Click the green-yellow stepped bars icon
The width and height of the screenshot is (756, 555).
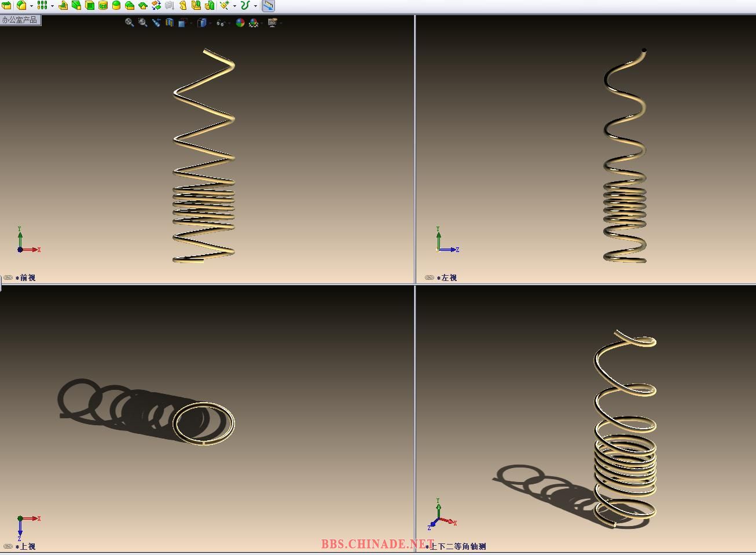pos(210,5)
